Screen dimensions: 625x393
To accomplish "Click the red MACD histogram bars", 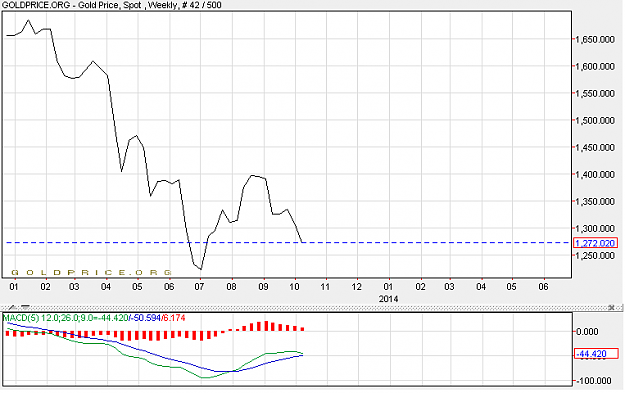I will 155,332.
